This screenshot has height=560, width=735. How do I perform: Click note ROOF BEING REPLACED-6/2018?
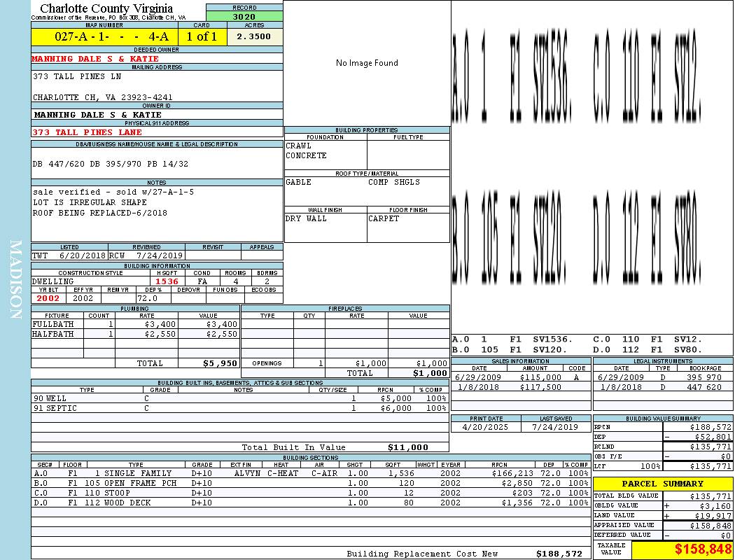pyautogui.click(x=100, y=213)
